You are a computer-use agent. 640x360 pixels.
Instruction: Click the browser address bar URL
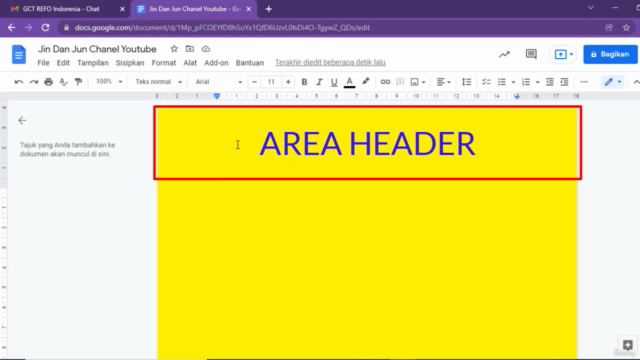(222, 28)
